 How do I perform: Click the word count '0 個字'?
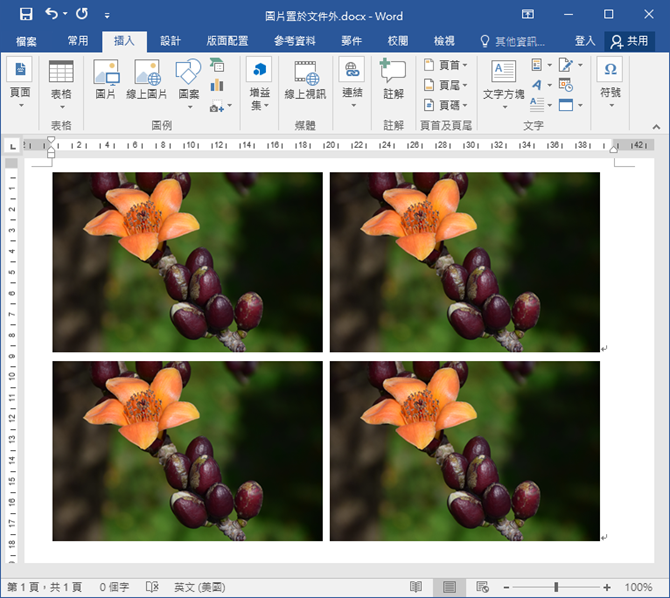114,587
